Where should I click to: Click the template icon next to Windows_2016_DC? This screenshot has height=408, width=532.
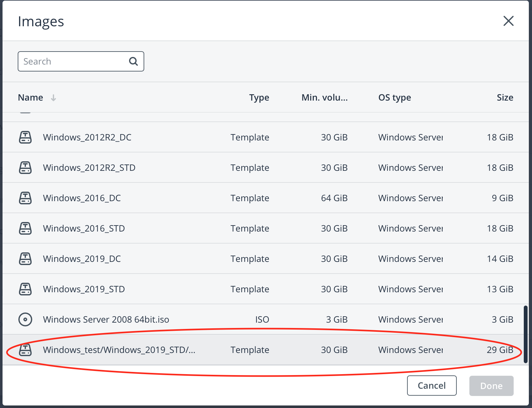(x=25, y=198)
